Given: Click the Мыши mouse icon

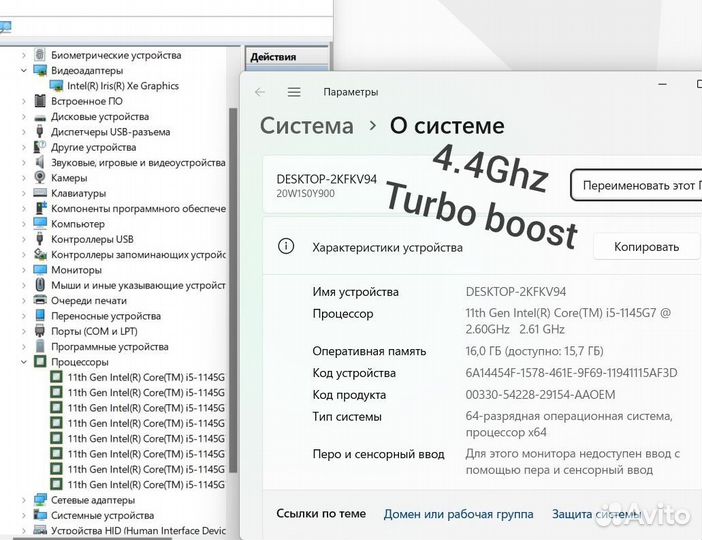Looking at the screenshot, I should coord(40,285).
